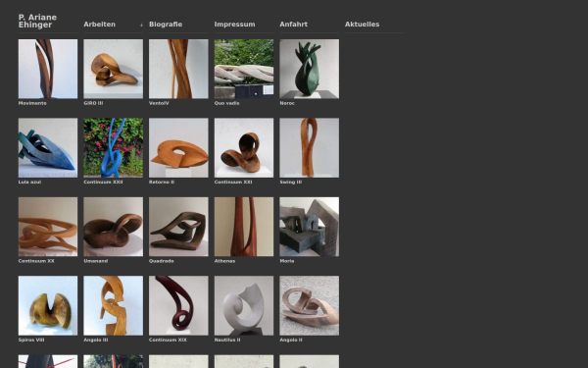The width and height of the screenshot is (588, 368).
Task: Open the Athenas thumbnail image
Action: coord(244,227)
